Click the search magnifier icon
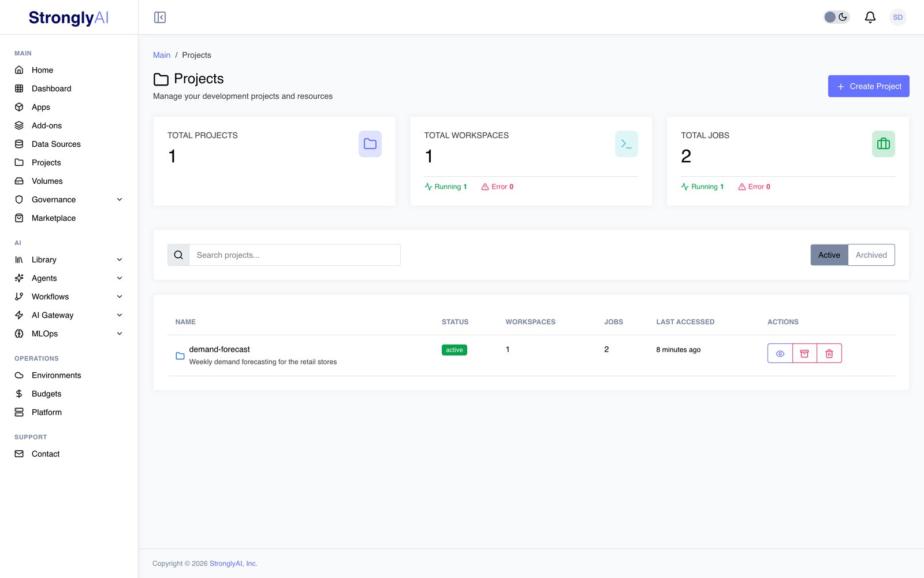This screenshot has height=578, width=924. click(x=178, y=255)
